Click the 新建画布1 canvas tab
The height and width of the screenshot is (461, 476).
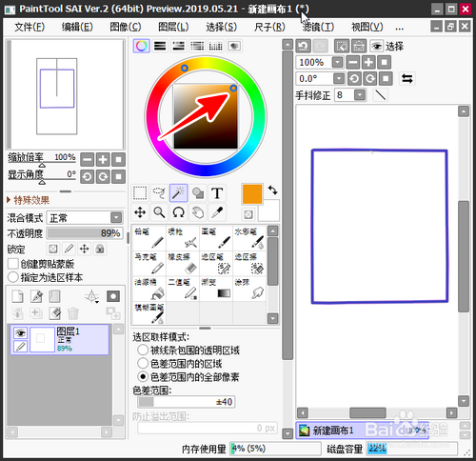pos(362,431)
